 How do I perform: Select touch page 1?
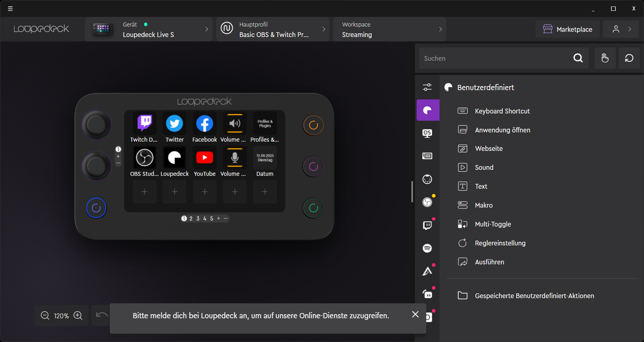tap(184, 218)
